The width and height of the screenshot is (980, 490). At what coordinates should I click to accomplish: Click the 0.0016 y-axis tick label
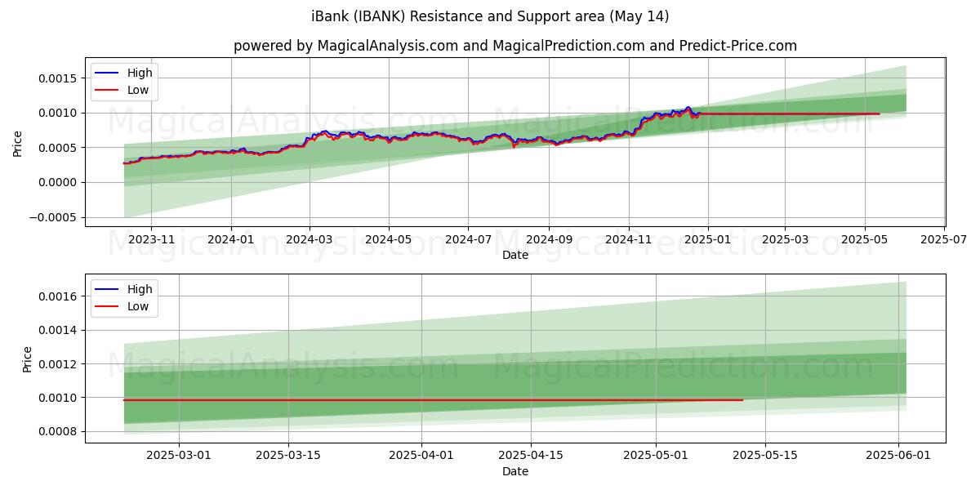pyautogui.click(x=59, y=296)
